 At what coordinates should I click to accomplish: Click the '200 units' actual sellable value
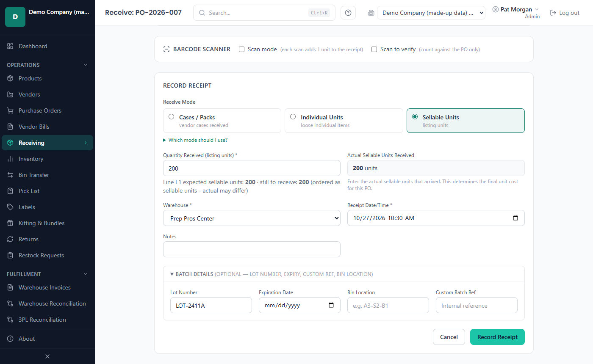pyautogui.click(x=365, y=168)
